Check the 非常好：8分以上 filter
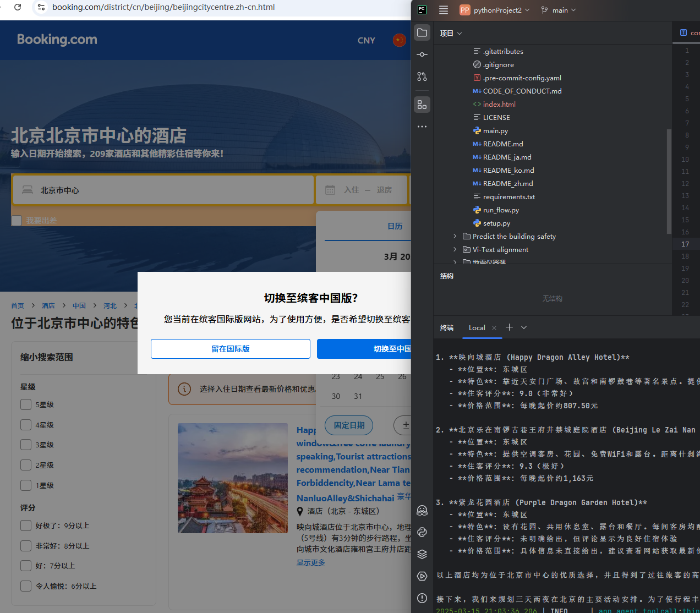700x613 pixels. click(26, 546)
